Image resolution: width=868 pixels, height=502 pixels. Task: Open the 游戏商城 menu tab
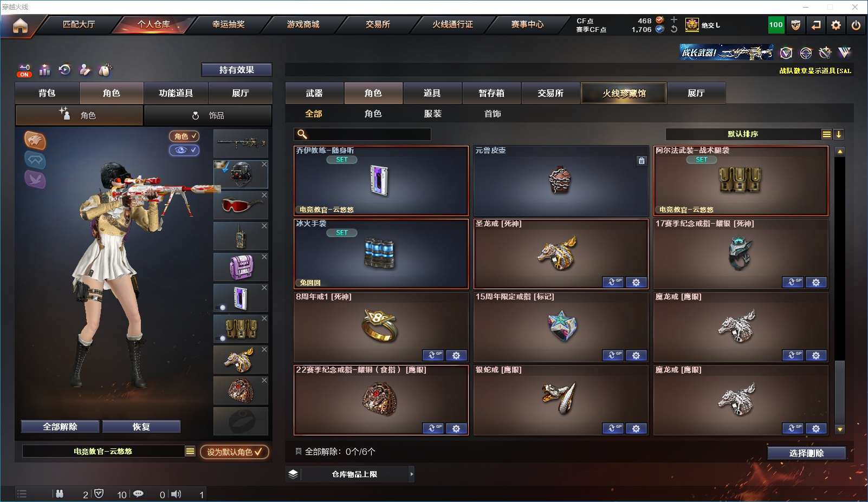[x=303, y=24]
